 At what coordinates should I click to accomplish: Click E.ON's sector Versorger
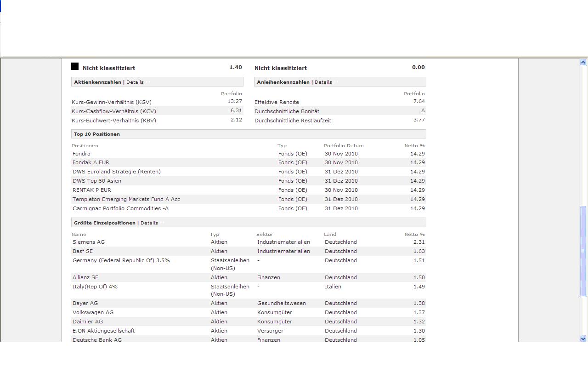270,331
